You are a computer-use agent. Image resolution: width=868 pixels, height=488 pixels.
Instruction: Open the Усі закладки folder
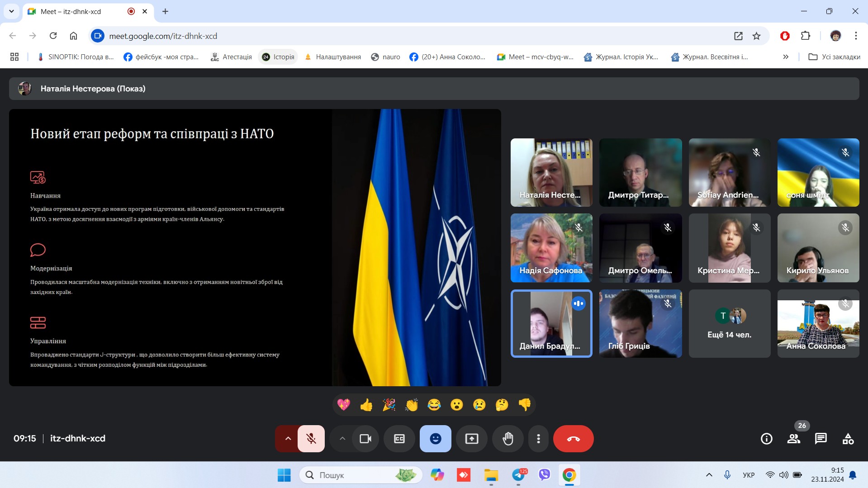pos(835,57)
